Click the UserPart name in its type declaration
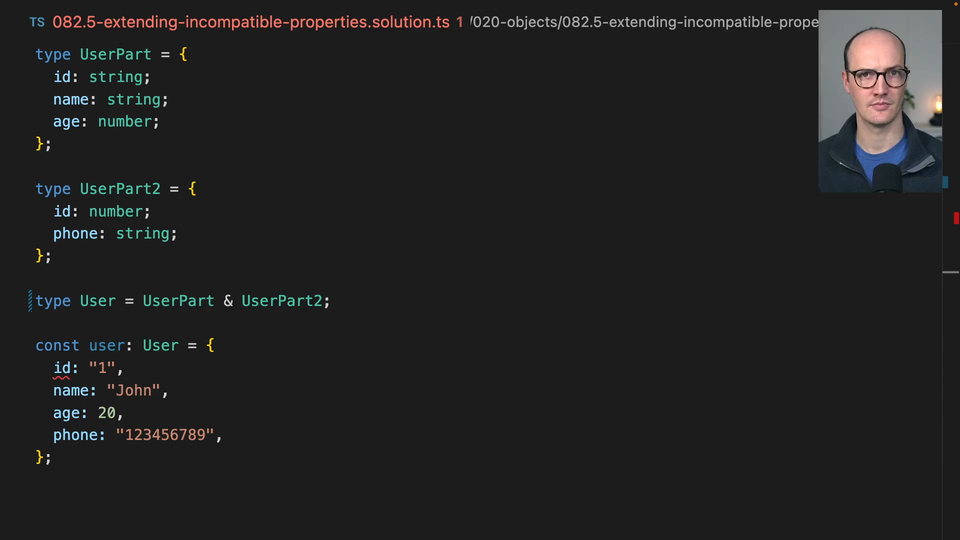This screenshot has height=540, width=960. 116,55
